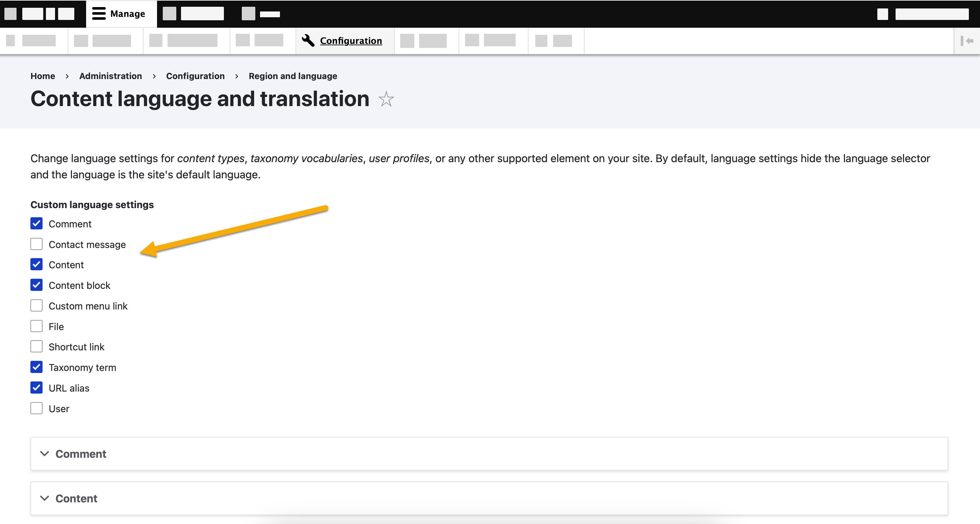Screen dimensions: 980x524
Task: Click the Home breadcrumb link
Action: click(42, 76)
